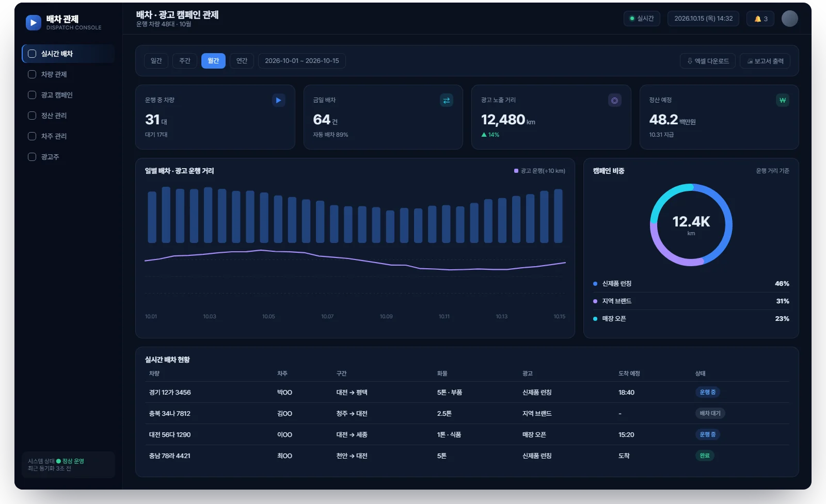Select the 월간 period tab
This screenshot has width=826, height=504.
point(213,61)
